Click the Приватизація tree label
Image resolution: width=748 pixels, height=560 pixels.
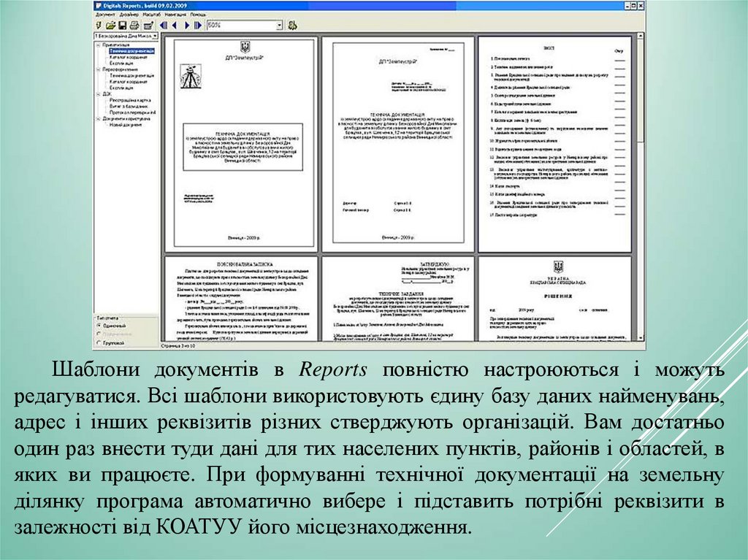(116, 45)
